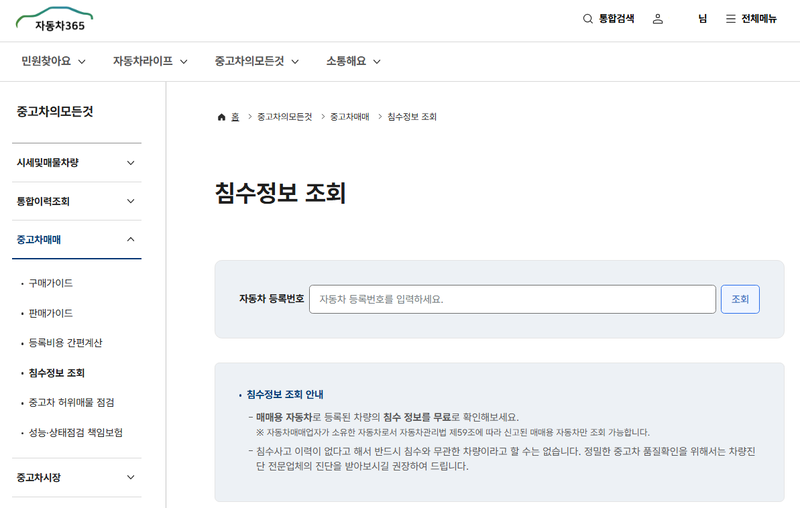Click the 자동차365 logo
Screen dimensions: 800x508
(x=55, y=19)
